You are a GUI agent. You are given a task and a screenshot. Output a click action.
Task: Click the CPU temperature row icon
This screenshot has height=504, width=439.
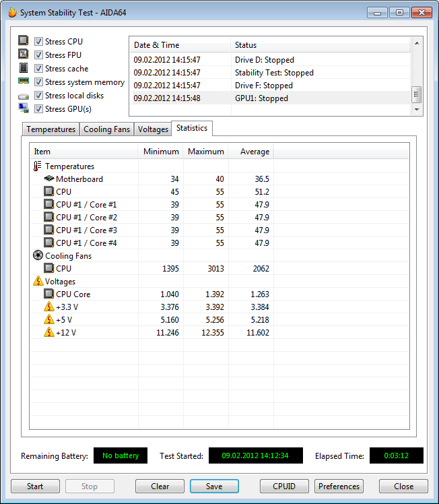48,191
